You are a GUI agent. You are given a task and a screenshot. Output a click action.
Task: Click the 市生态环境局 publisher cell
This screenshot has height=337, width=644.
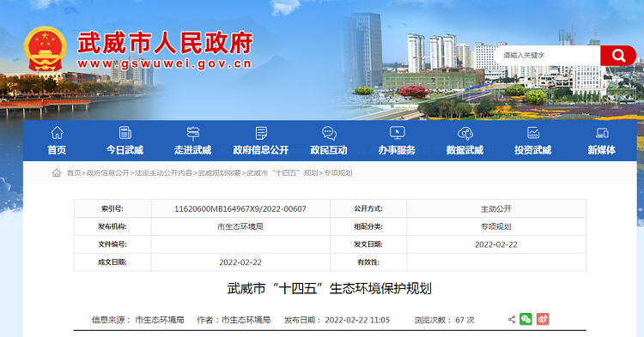coord(240,226)
